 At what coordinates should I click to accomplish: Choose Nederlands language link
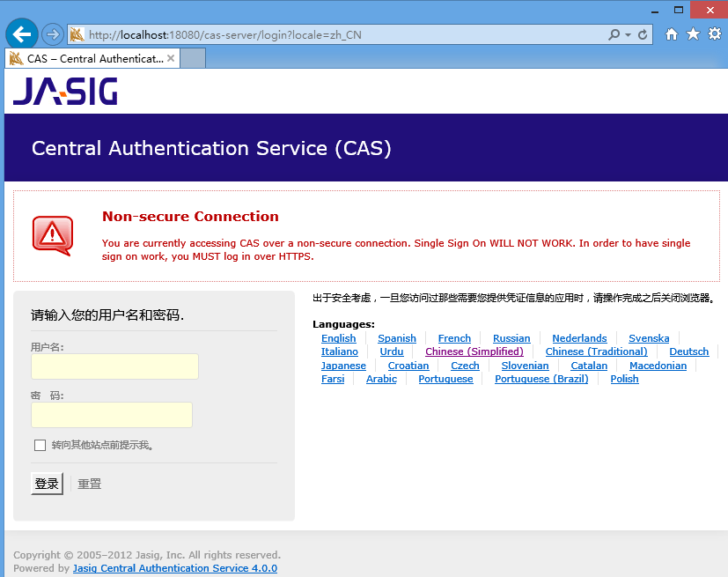coord(579,338)
